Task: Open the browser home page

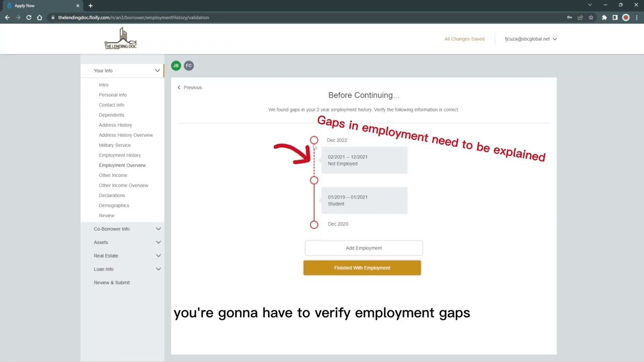Action: [x=40, y=17]
